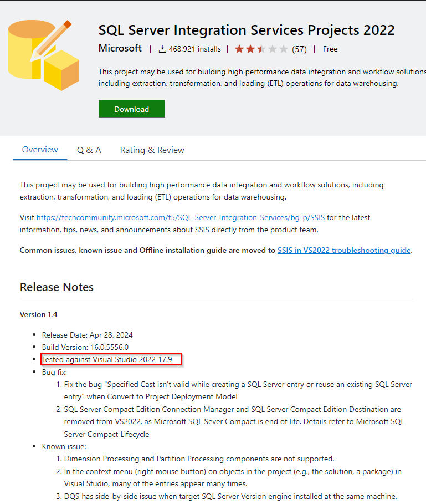The height and width of the screenshot is (504, 426).
Task: Click the Release Notes heading
Action: pos(57,287)
